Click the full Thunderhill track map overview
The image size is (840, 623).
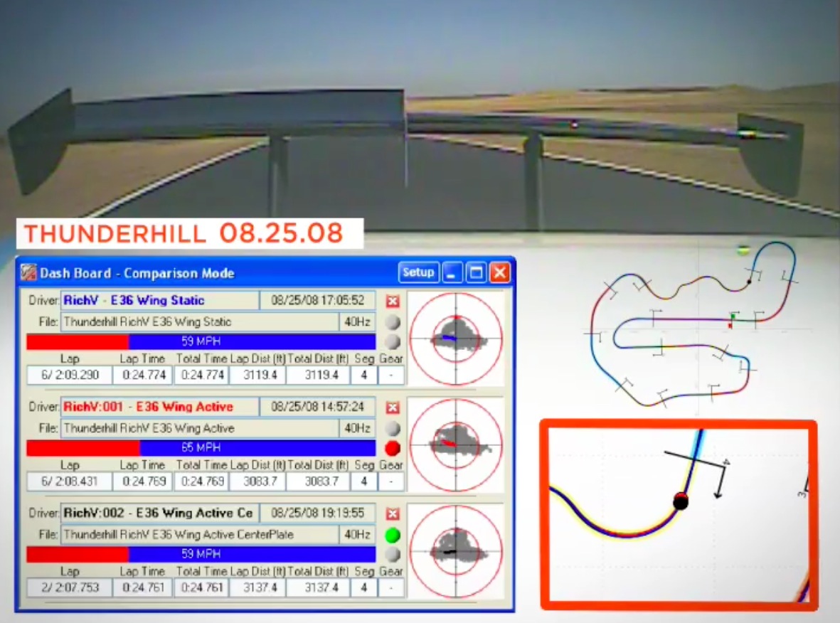coord(697,327)
